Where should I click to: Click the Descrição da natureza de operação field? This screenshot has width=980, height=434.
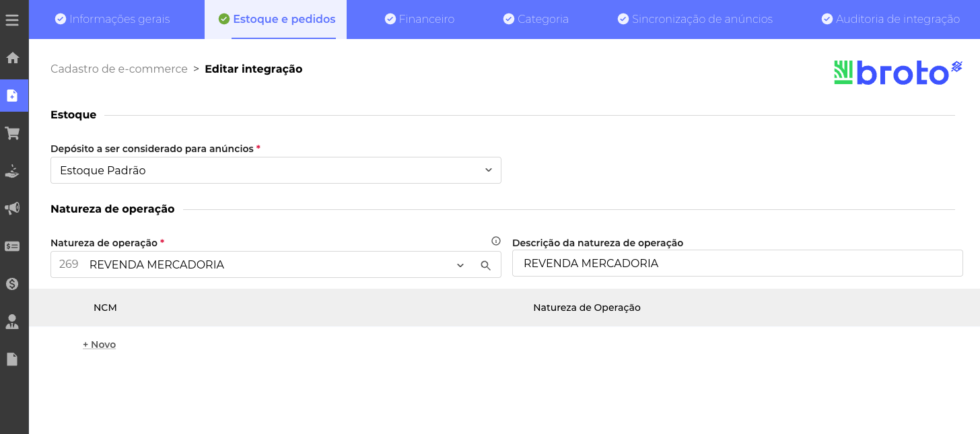(737, 264)
